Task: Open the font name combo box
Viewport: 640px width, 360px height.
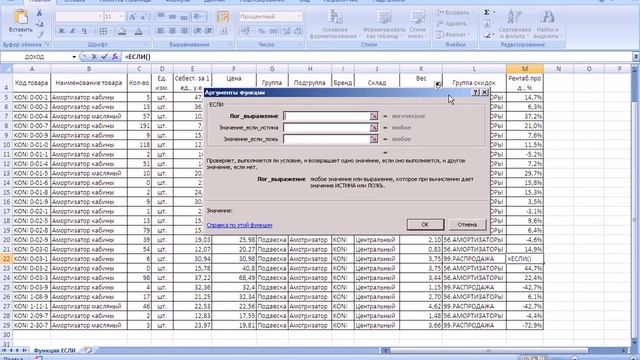Action: [79, 17]
